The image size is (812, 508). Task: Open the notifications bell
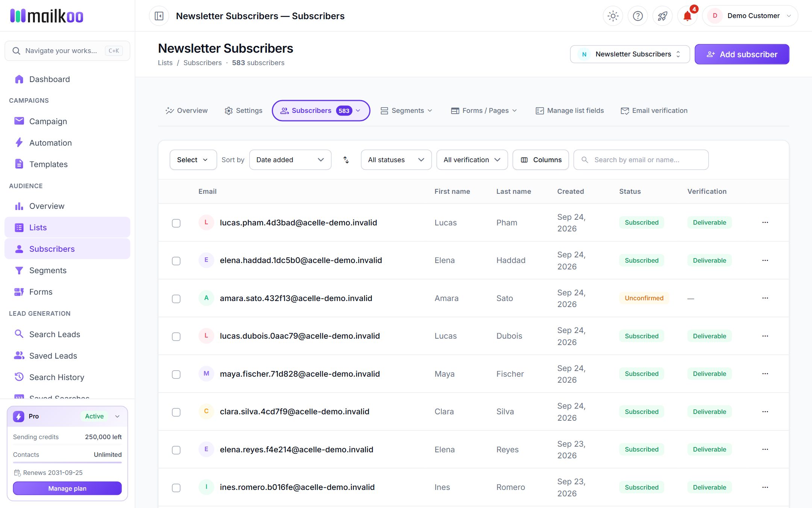tap(687, 16)
